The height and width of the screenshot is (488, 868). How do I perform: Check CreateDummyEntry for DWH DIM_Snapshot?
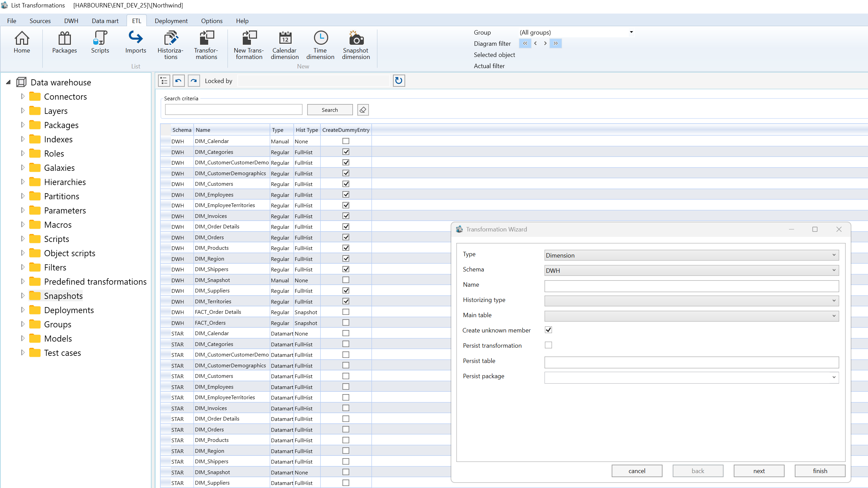coord(346,280)
